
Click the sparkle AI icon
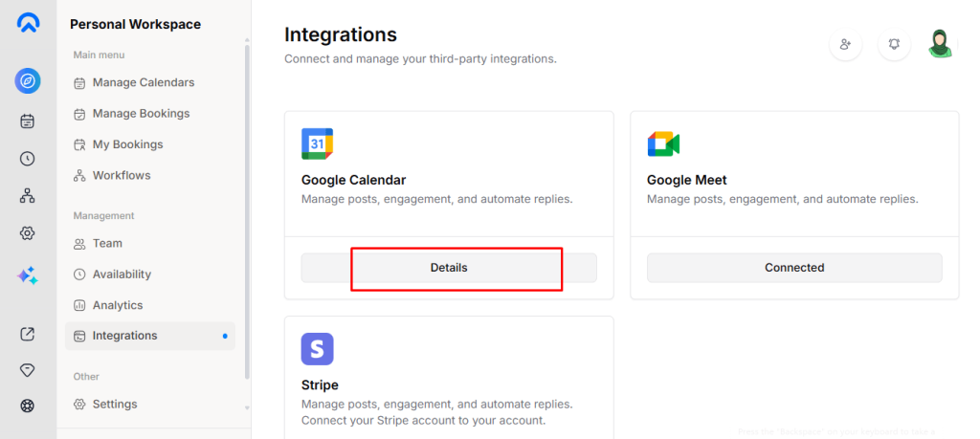pyautogui.click(x=28, y=275)
